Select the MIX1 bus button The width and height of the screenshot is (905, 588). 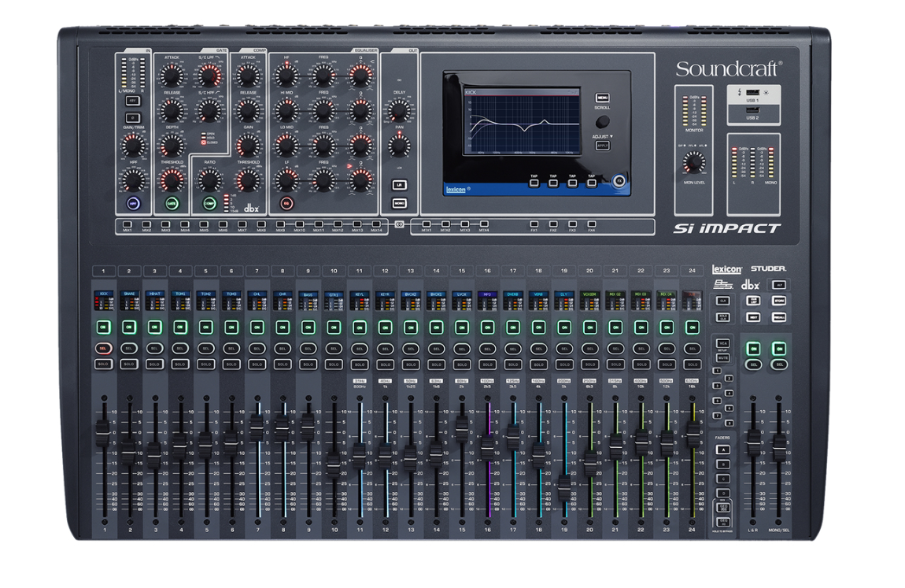[x=127, y=224]
